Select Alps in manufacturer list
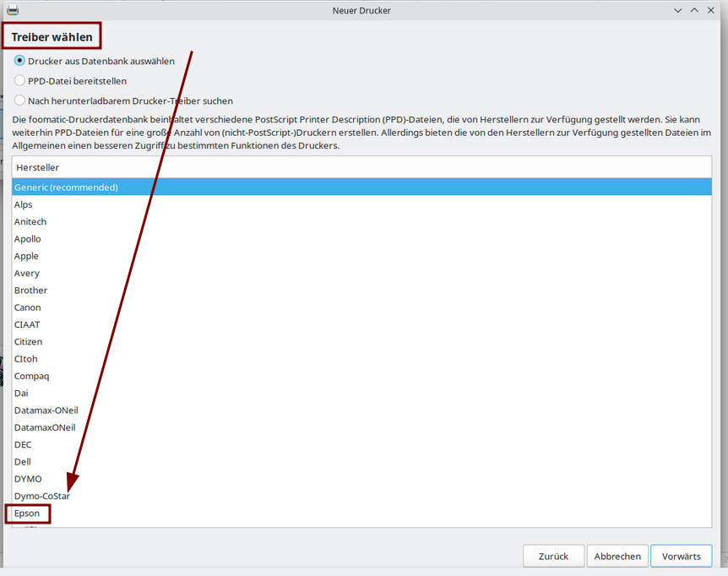 361,204
